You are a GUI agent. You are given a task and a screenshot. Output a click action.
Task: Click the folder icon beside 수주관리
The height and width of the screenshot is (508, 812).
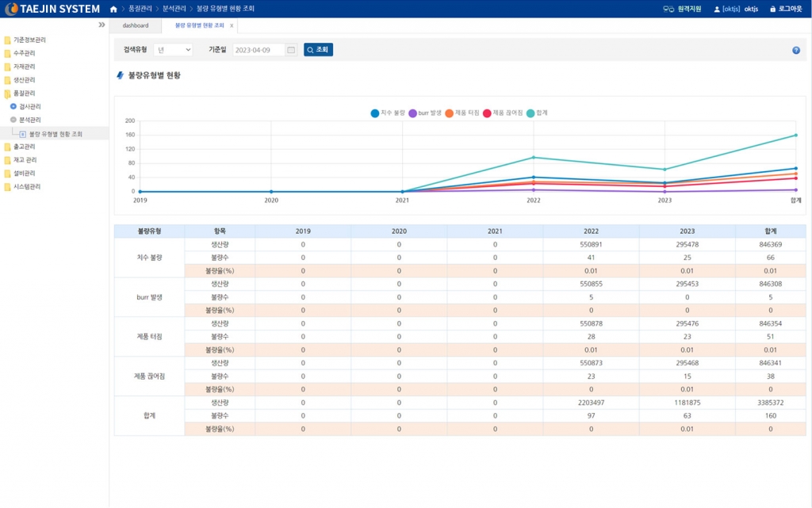click(x=7, y=53)
